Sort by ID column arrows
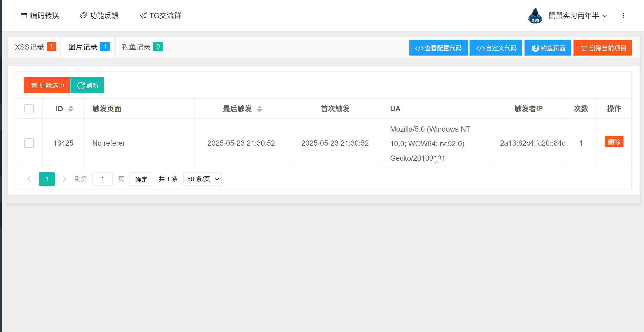Screen dimensions: 644x332 (x=71, y=109)
